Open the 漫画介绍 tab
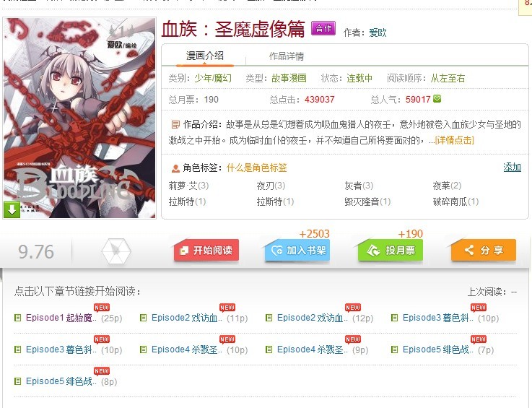Image resolution: width=532 pixels, height=408 pixels. pos(204,56)
